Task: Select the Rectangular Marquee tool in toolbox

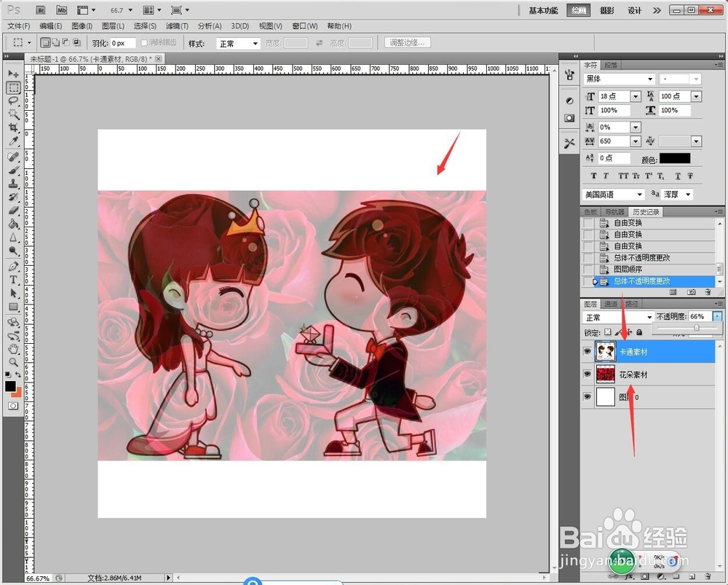Action: pyautogui.click(x=13, y=87)
